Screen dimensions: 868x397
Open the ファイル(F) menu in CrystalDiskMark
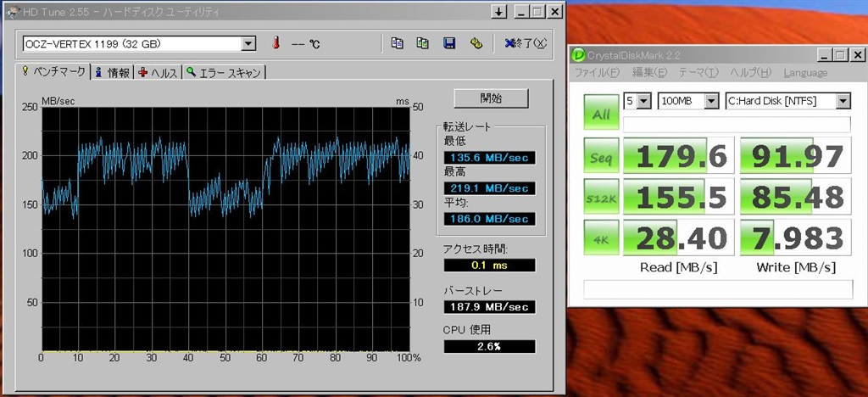[x=597, y=73]
